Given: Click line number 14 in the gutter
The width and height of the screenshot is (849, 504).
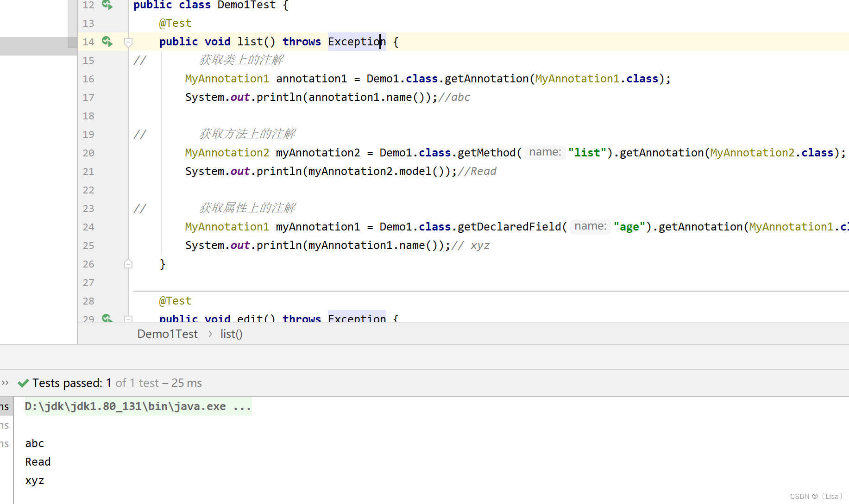Looking at the screenshot, I should (88, 42).
